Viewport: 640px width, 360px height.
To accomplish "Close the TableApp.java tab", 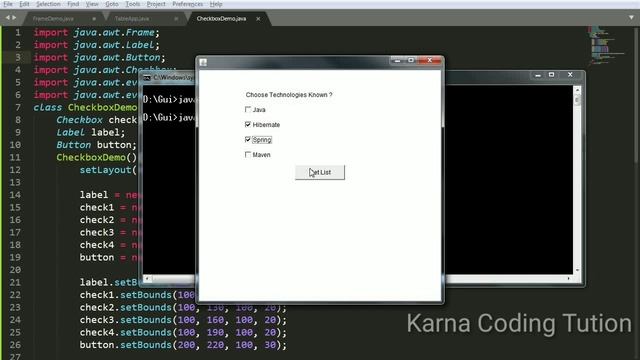I will (176, 19).
